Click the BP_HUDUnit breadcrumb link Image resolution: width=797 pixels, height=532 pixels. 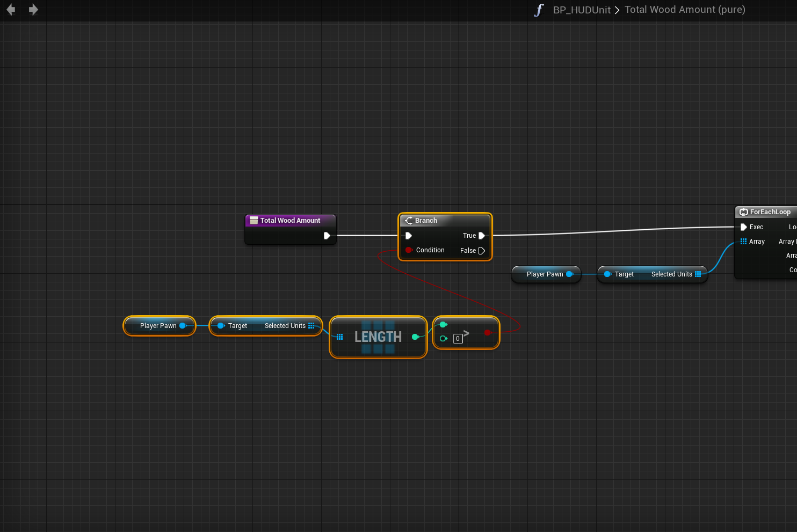(581, 10)
